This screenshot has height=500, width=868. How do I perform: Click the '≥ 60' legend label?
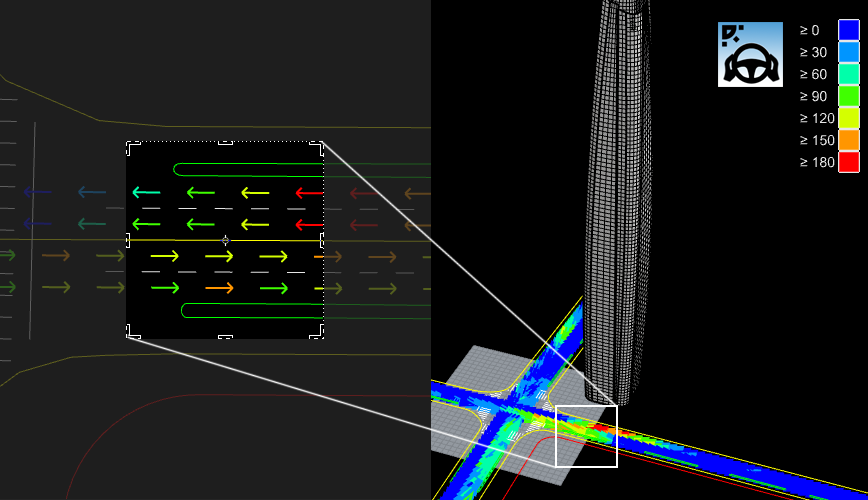[x=813, y=74]
